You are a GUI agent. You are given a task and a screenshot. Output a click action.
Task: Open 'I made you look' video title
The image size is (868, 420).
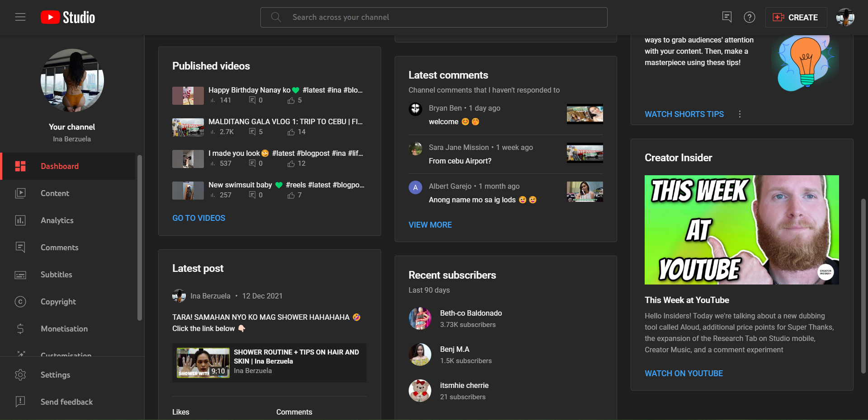(x=286, y=153)
